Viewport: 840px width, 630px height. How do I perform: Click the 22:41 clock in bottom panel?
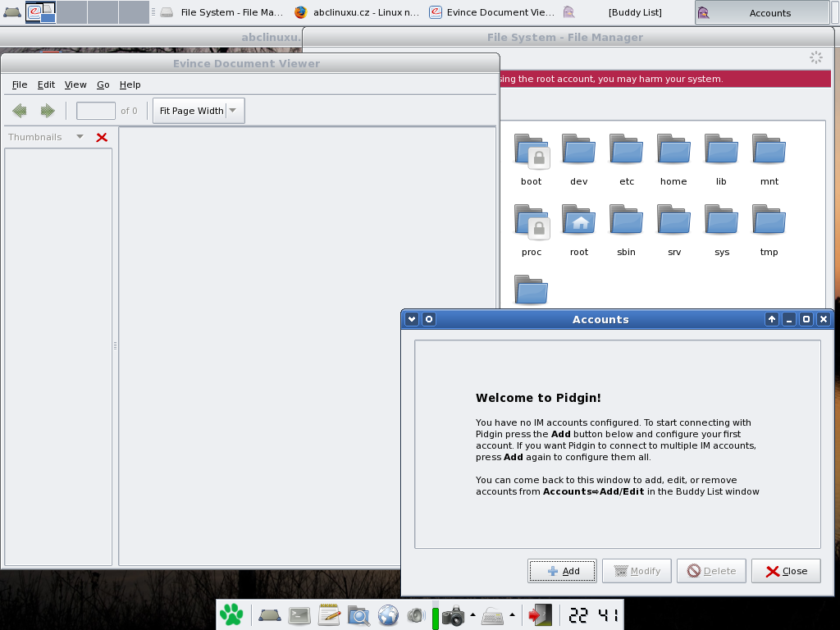pyautogui.click(x=593, y=615)
